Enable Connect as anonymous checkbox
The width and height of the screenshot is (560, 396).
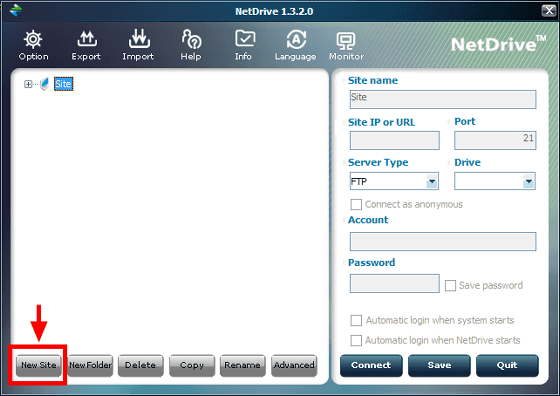point(356,205)
